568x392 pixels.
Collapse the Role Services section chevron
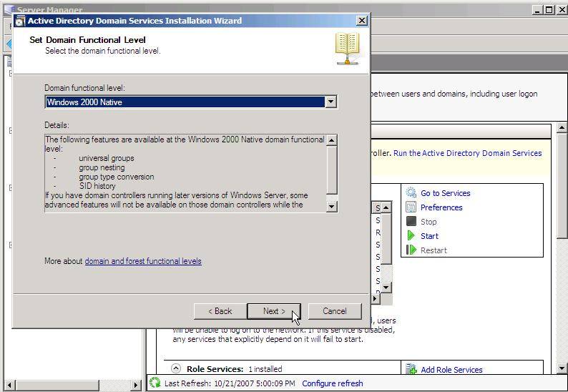coord(176,368)
